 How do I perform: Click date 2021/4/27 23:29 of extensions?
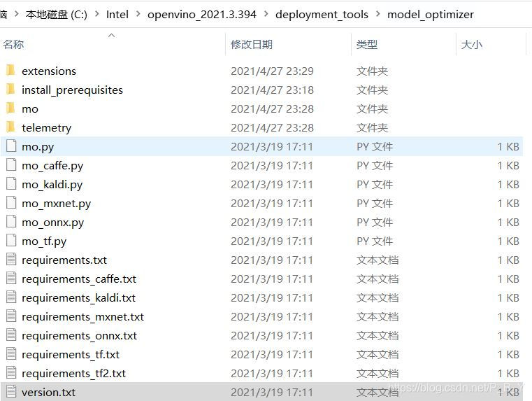272,71
